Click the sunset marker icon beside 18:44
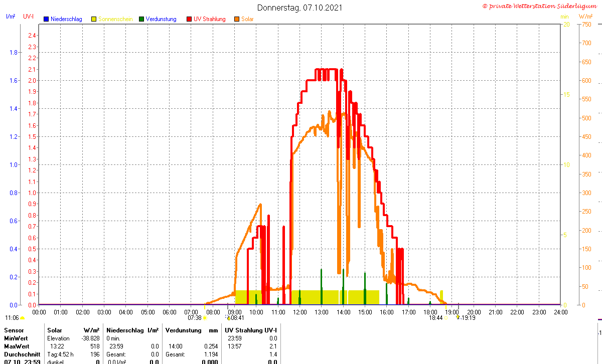The image size is (602, 364). click(445, 318)
